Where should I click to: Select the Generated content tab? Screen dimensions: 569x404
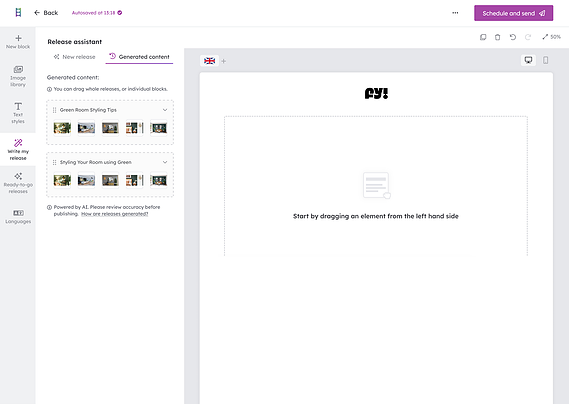tap(139, 57)
